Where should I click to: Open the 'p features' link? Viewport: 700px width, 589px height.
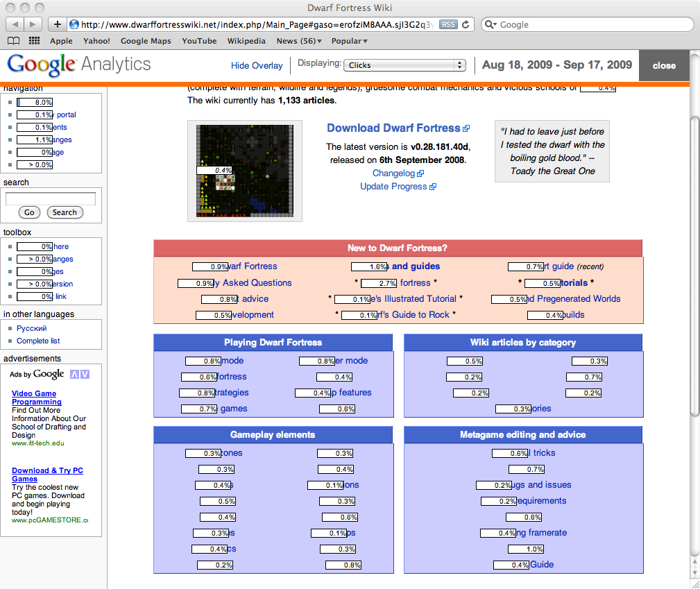click(x=351, y=393)
